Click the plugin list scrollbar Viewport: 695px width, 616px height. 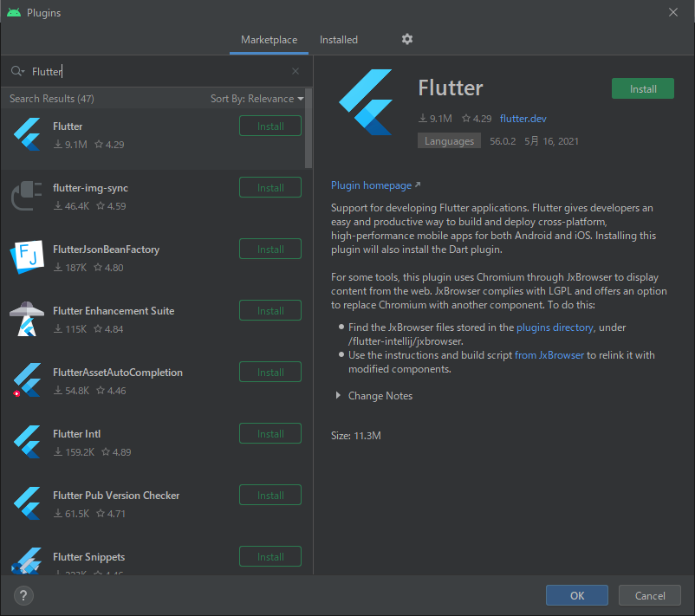309,128
